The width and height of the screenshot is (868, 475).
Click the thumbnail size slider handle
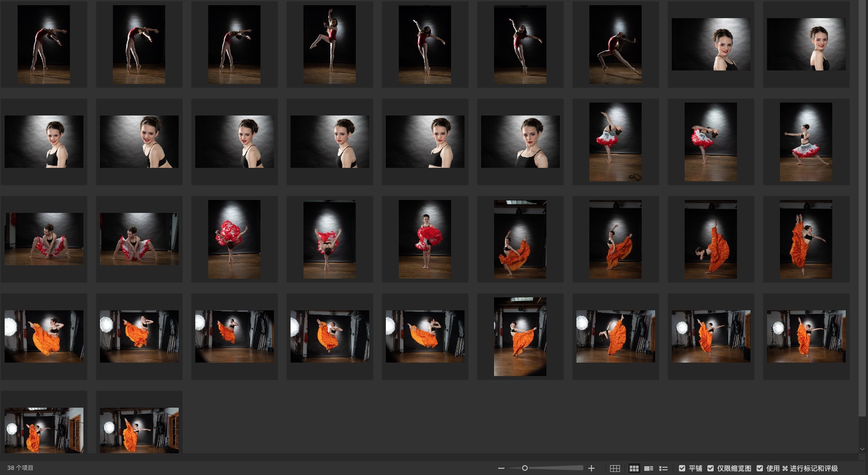(x=525, y=468)
